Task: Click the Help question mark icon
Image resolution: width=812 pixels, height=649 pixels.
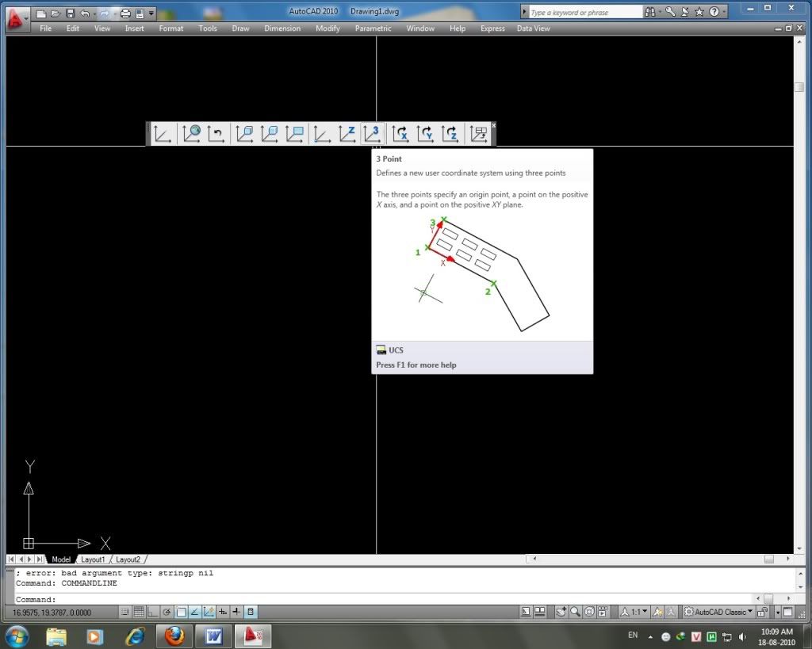Action: tap(714, 12)
